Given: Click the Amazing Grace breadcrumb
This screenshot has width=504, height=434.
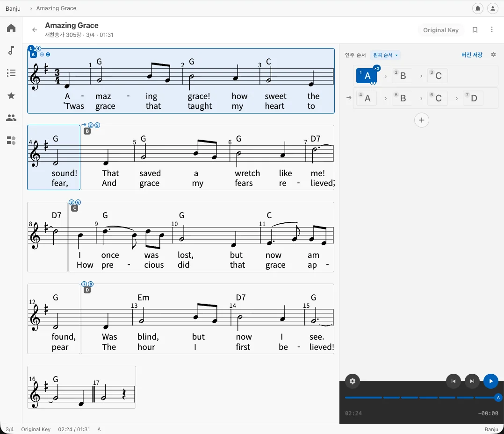Looking at the screenshot, I should pos(56,8).
